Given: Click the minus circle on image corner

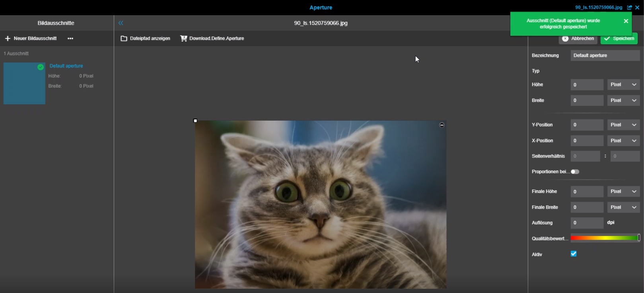Looking at the screenshot, I should coord(442,125).
